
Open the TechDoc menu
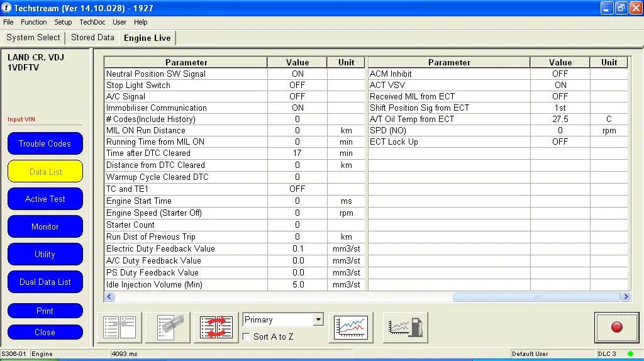(x=92, y=22)
